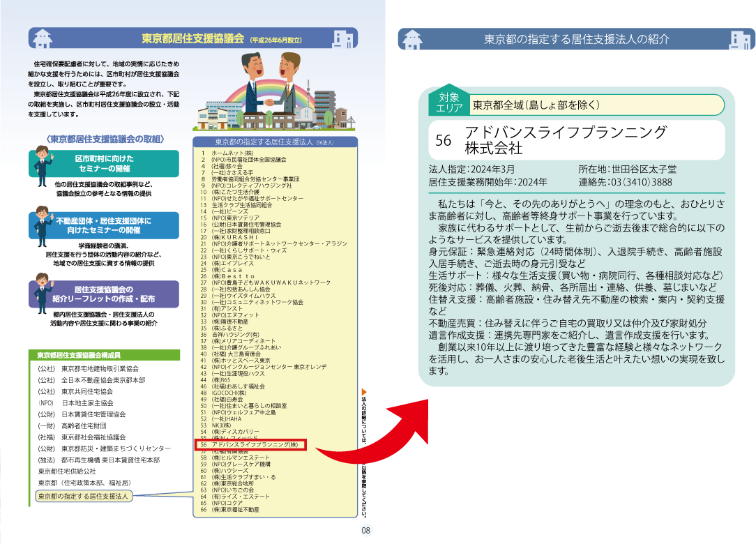756x544 pixels.
Task: Select the 対象エリア label tab
Action: 448,103
